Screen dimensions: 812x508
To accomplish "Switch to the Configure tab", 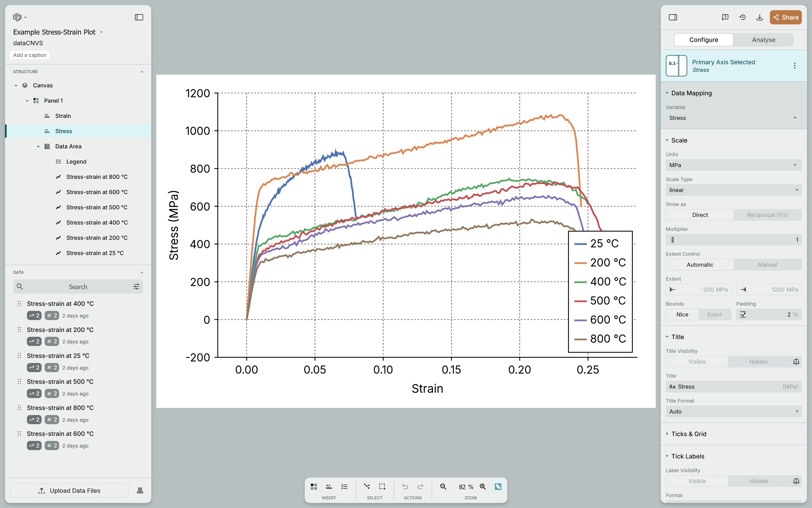I will click(704, 40).
